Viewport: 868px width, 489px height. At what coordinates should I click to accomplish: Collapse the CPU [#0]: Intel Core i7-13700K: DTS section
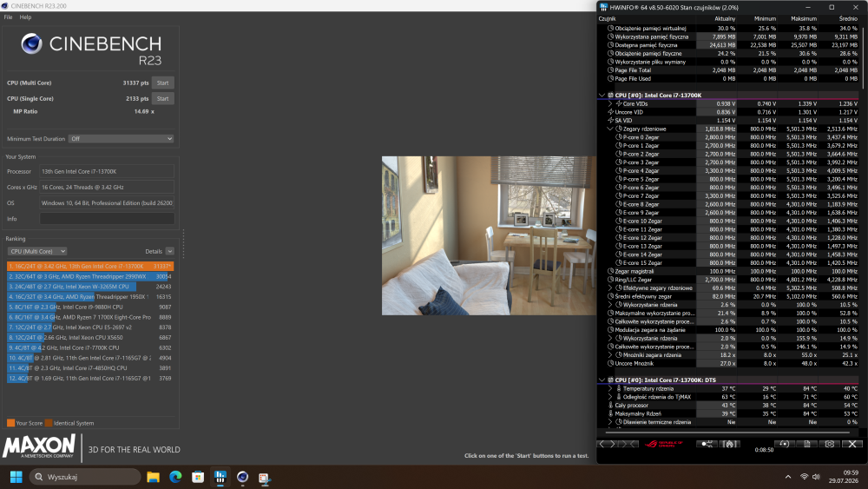602,380
